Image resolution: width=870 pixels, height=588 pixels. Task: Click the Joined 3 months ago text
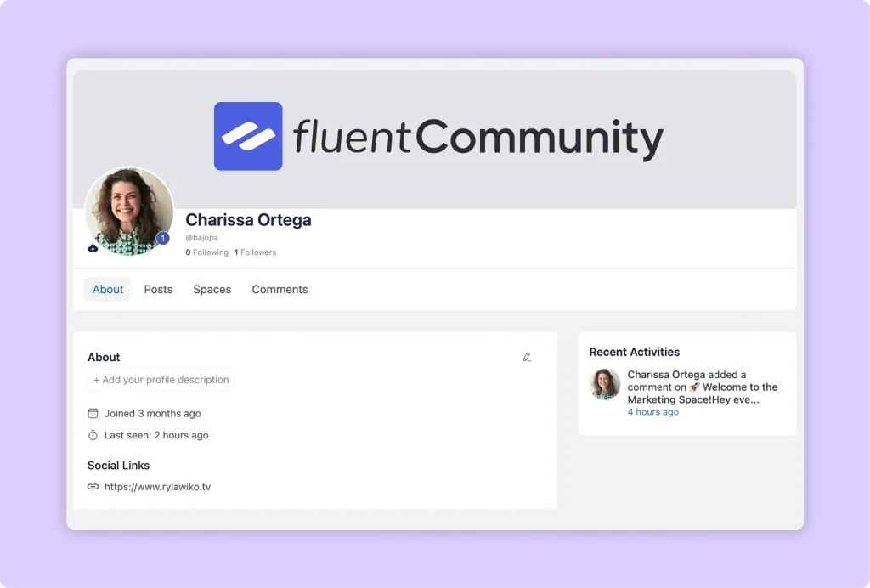point(153,413)
